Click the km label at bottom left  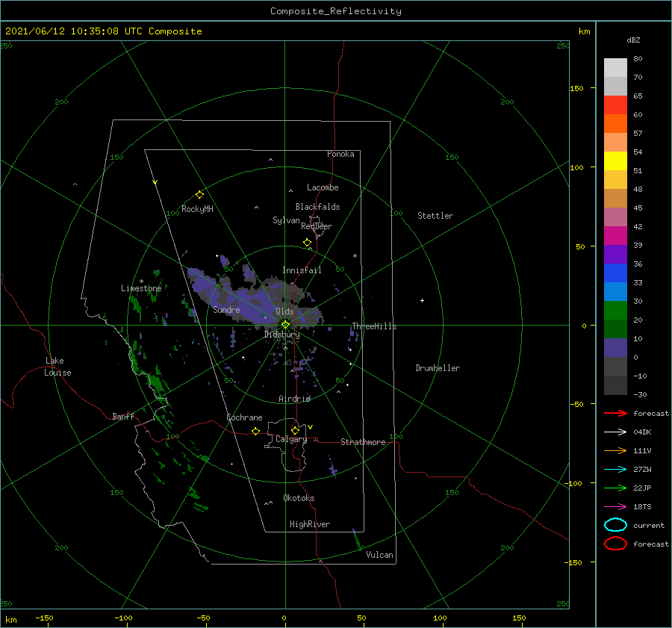tap(10, 620)
